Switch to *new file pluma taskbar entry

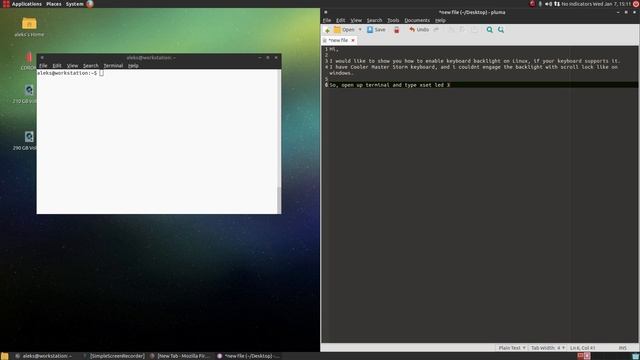point(248,356)
